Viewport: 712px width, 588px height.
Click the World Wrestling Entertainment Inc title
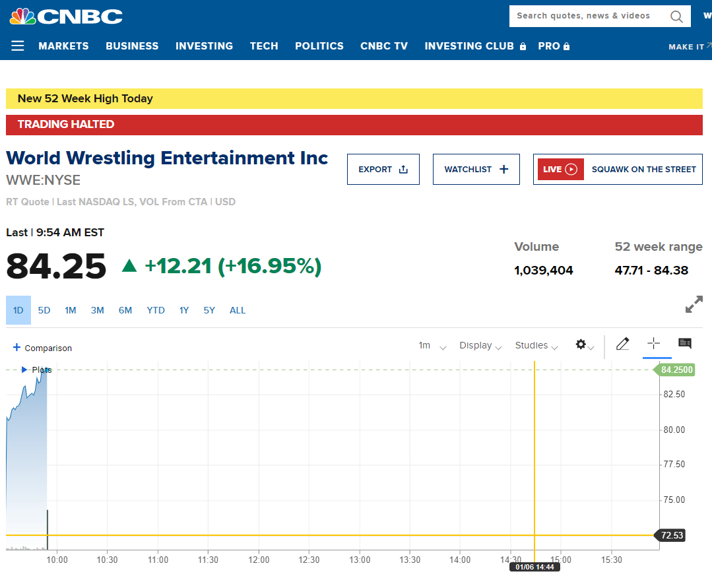click(167, 158)
